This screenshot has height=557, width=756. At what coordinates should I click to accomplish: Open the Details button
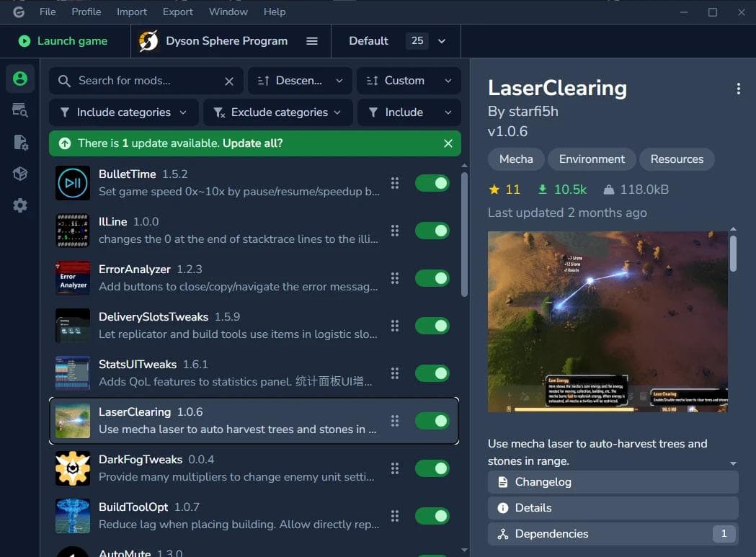[x=613, y=508]
